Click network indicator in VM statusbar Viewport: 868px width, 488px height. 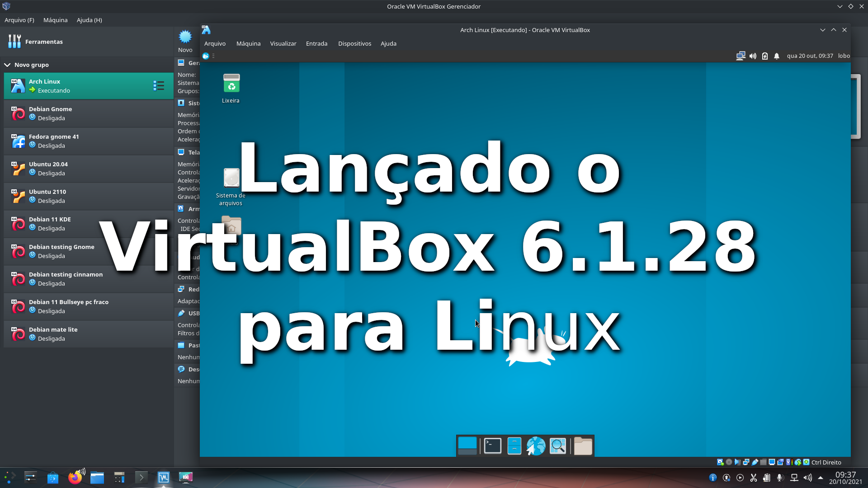coord(746,462)
